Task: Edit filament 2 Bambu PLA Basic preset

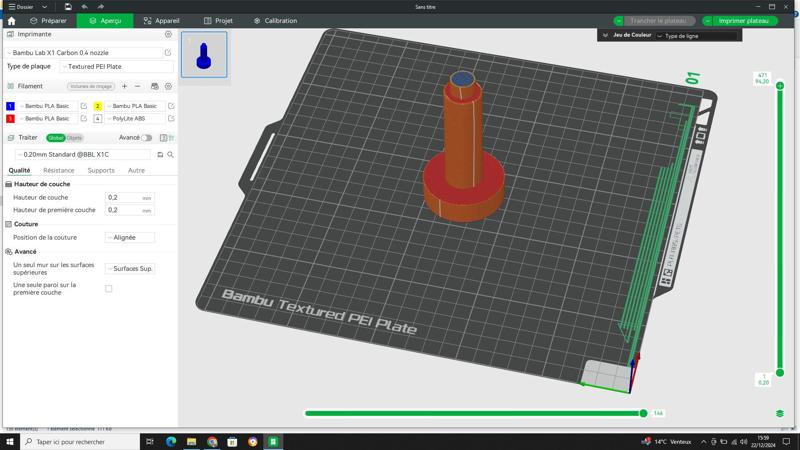Action: pyautogui.click(x=171, y=106)
